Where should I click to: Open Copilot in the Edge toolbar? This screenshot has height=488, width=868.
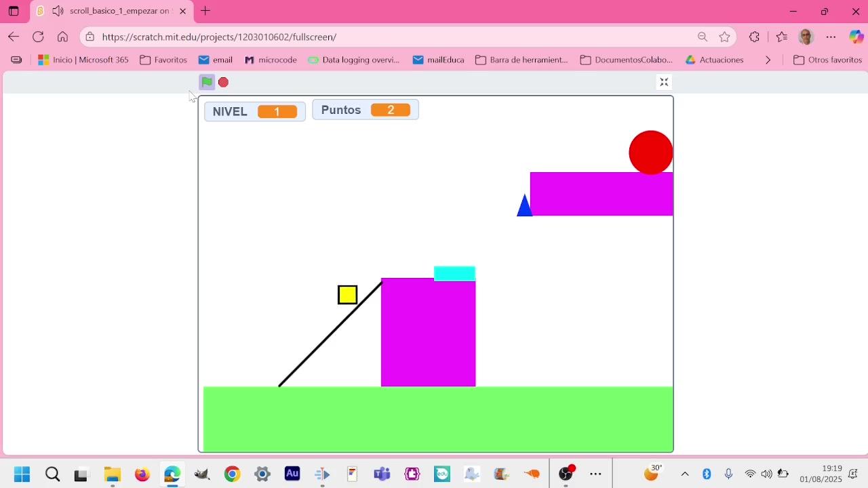(856, 37)
